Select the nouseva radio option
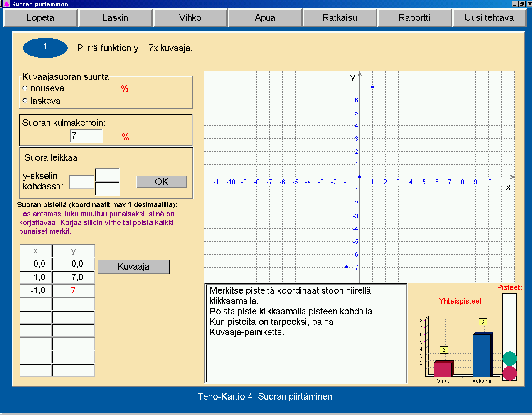The width and height of the screenshot is (532, 415). (x=25, y=88)
